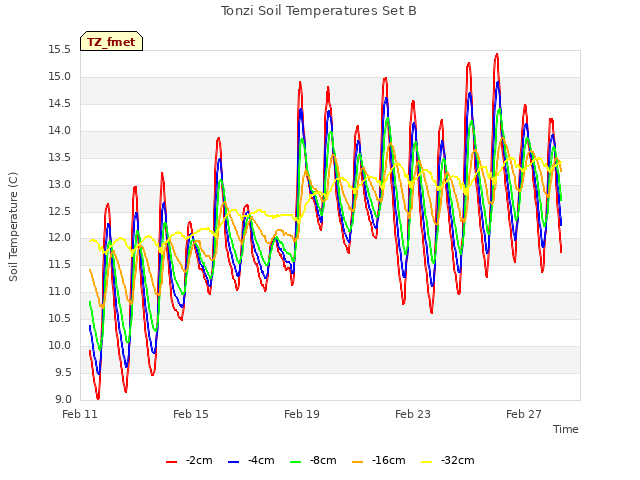The height and width of the screenshot is (480, 640).
Task: Click the Feb 27 x-axis tick label
Action: [524, 414]
